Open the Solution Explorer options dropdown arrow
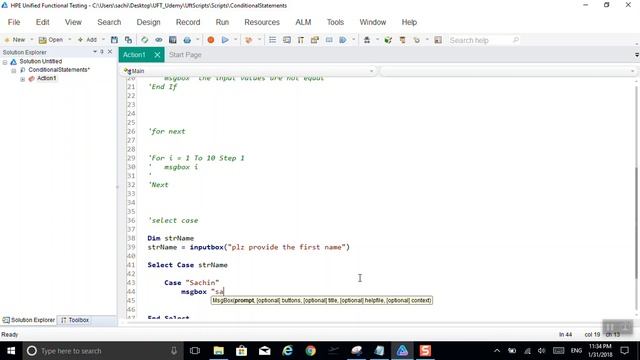The width and height of the screenshot is (640, 360). tap(95, 52)
